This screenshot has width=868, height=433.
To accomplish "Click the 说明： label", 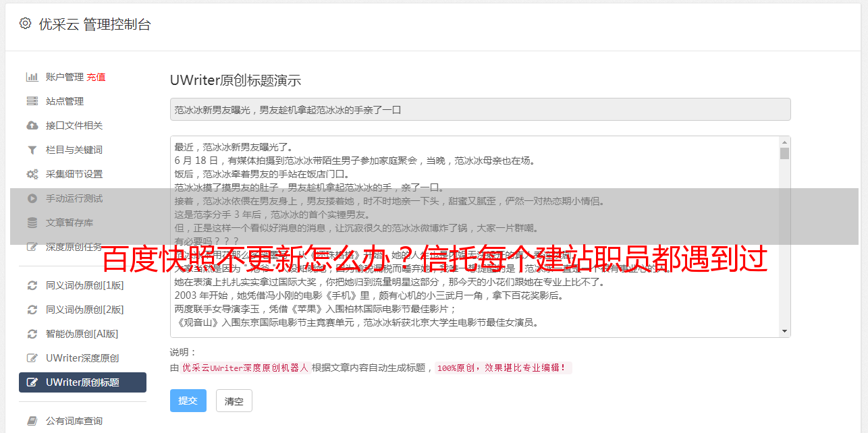I will pyautogui.click(x=184, y=352).
